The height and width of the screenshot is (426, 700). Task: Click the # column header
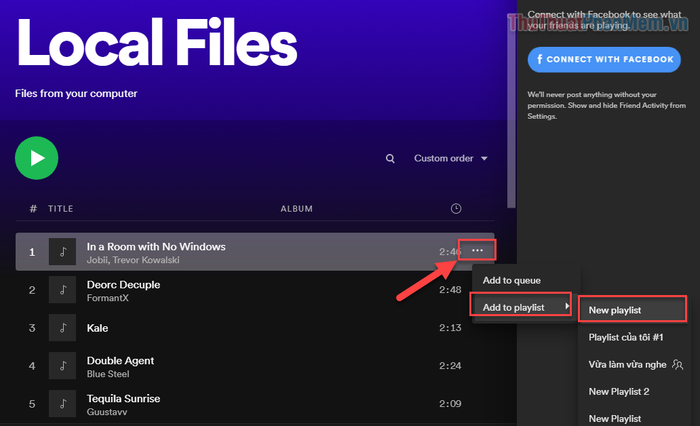(33, 209)
